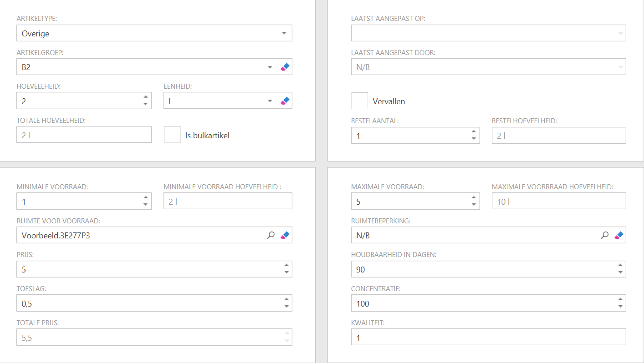The width and height of the screenshot is (644, 363).
Task: Enable the Is bulkartikel checkbox
Action: [173, 135]
